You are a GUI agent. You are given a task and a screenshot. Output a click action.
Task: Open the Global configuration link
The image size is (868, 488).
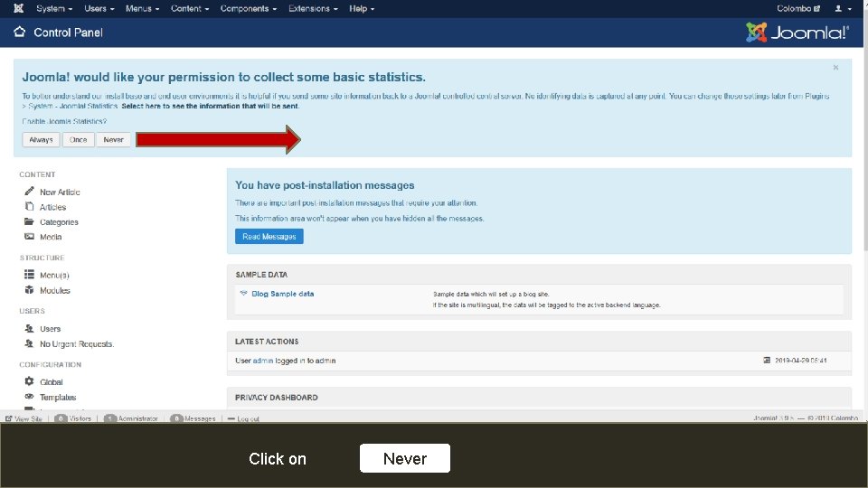click(51, 382)
